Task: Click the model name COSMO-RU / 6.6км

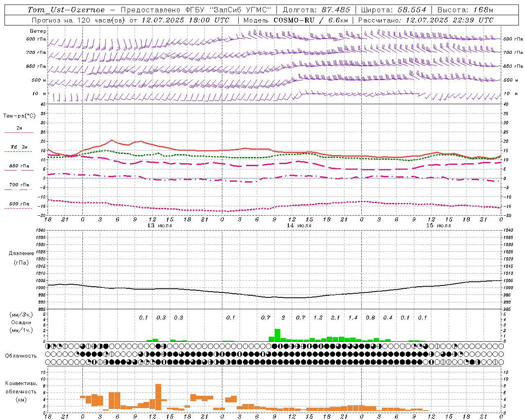Action: [311, 20]
